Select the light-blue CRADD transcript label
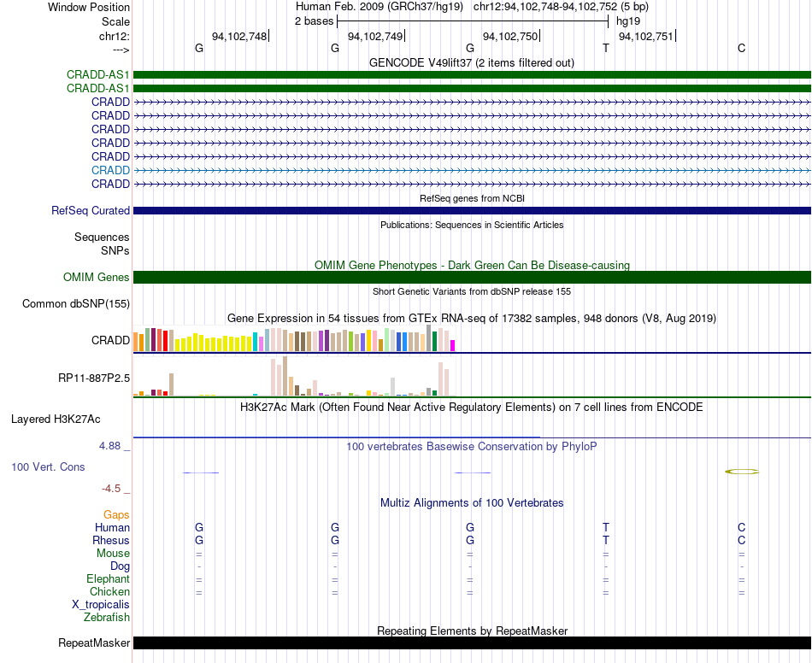 [x=110, y=170]
